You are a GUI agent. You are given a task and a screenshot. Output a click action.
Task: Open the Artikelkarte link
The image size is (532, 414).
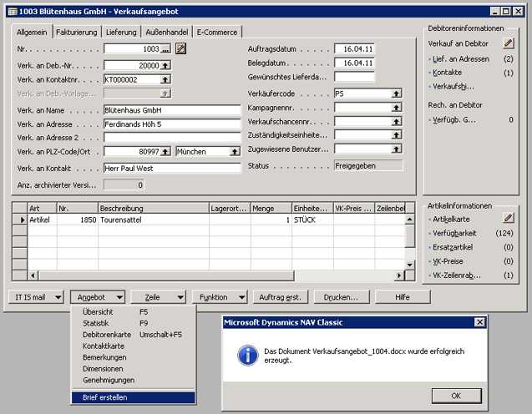click(451, 220)
